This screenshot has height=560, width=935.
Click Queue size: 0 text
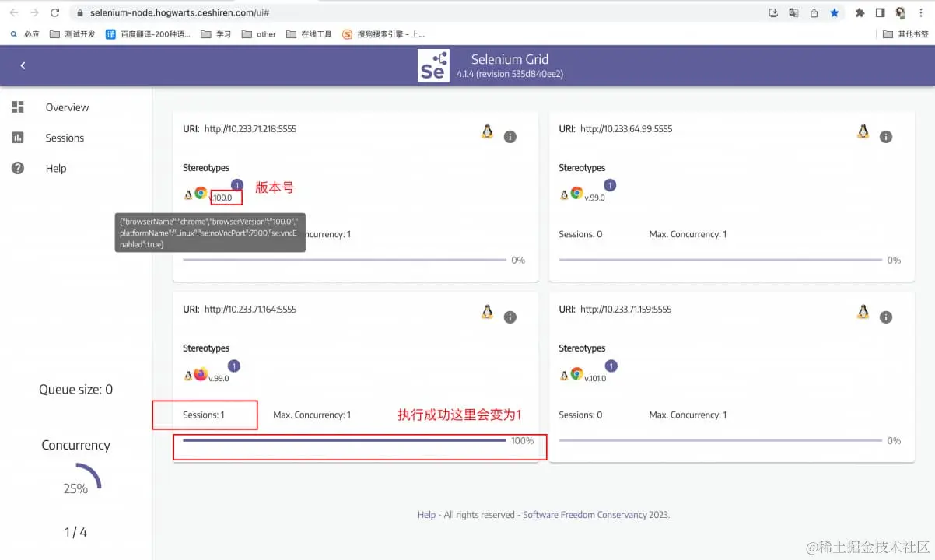[76, 390]
